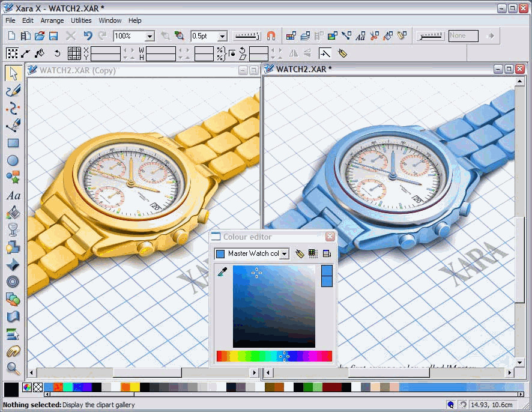Image resolution: width=532 pixels, height=412 pixels.
Task: Toggle the lock aspect ratio button
Action: [232, 53]
